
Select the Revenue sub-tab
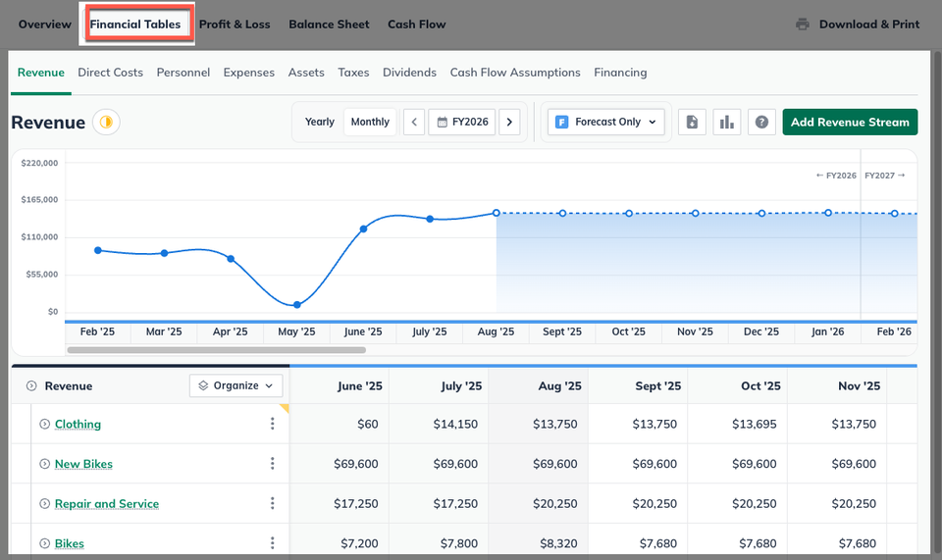[41, 73]
